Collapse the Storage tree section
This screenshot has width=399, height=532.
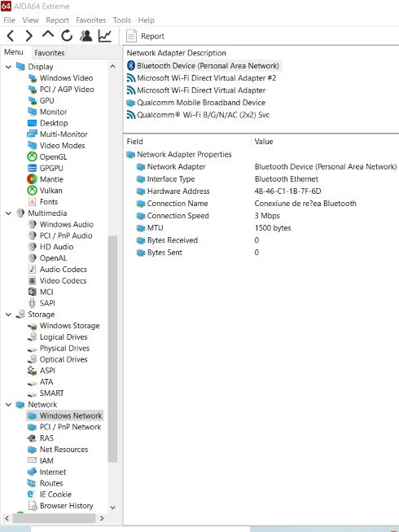tap(8, 314)
